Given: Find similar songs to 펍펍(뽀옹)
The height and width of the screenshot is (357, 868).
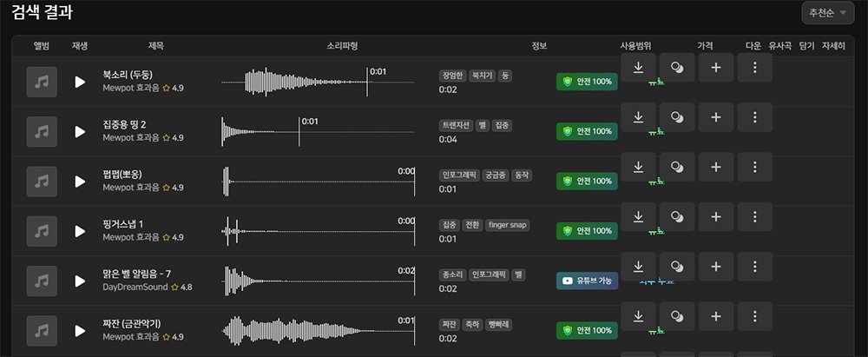Looking at the screenshot, I should pyautogui.click(x=677, y=167).
